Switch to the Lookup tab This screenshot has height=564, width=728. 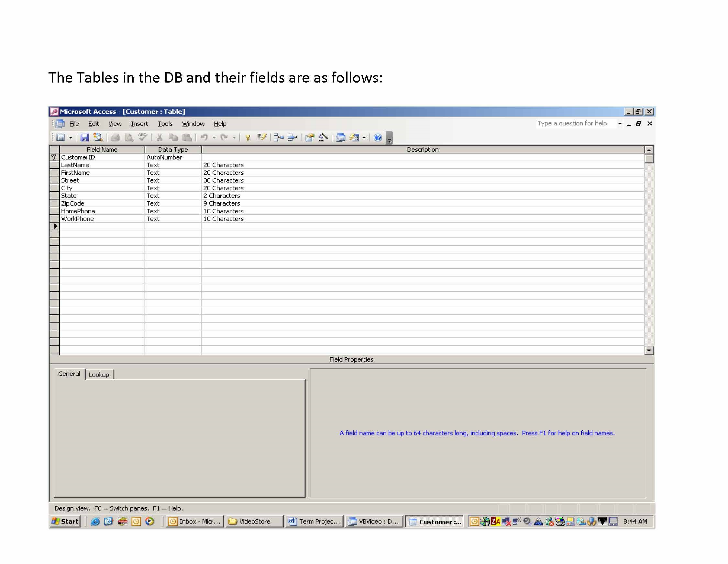[x=99, y=375]
